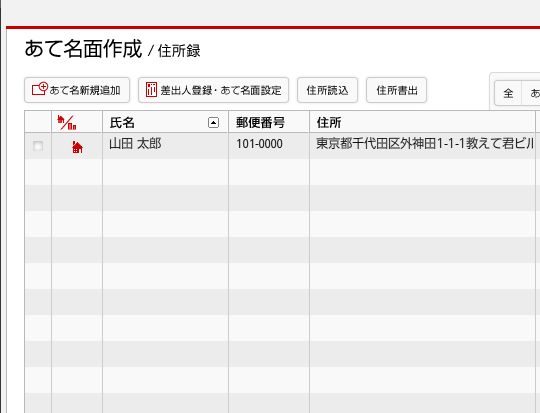Click the red house icon for 山田 太郎

pyautogui.click(x=77, y=147)
